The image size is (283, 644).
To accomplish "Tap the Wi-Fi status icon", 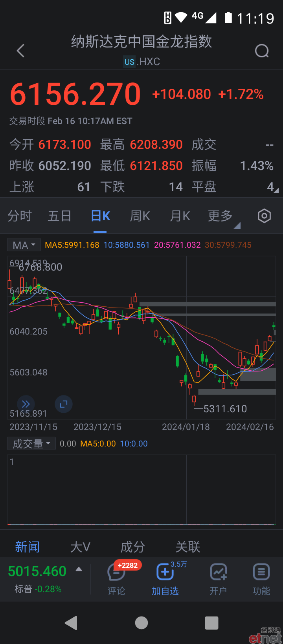I will coord(181,17).
